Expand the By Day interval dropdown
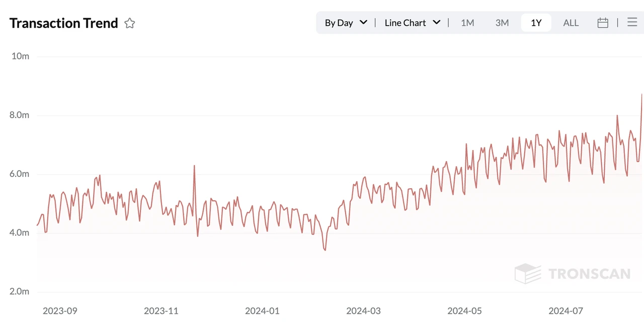The image size is (644, 322). pos(346,23)
